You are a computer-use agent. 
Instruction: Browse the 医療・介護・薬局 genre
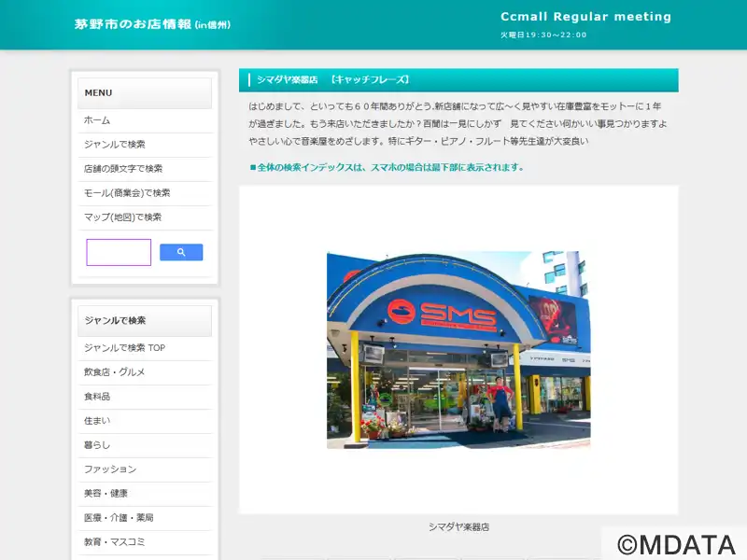point(145,518)
